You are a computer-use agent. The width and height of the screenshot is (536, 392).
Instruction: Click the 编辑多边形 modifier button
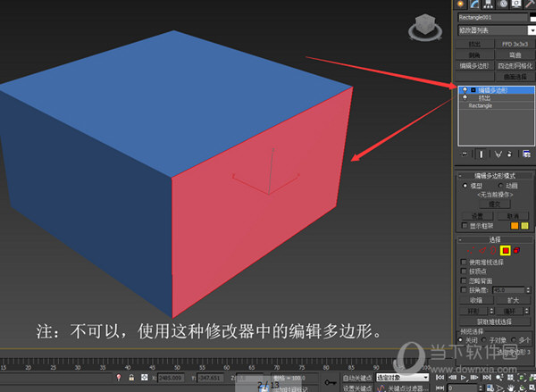[474, 65]
